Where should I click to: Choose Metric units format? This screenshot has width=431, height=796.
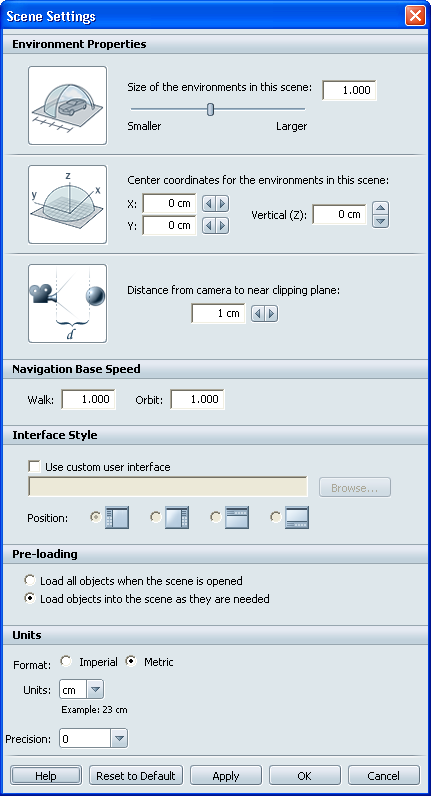pyautogui.click(x=131, y=661)
